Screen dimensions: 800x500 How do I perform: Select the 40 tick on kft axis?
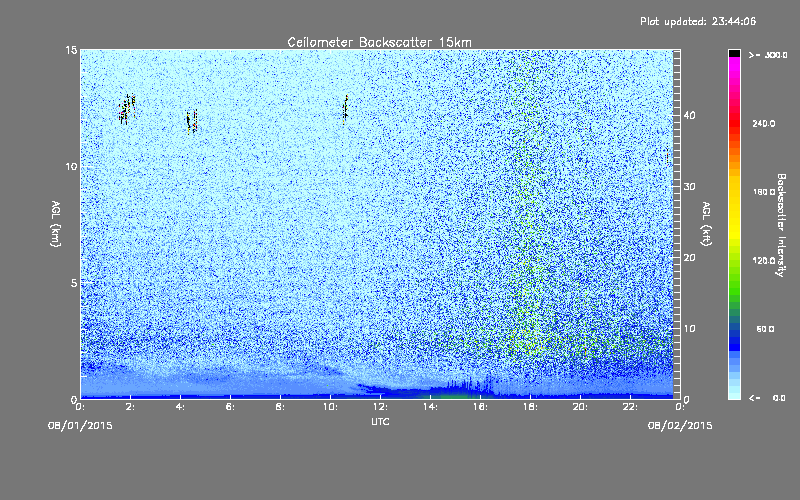(689, 115)
